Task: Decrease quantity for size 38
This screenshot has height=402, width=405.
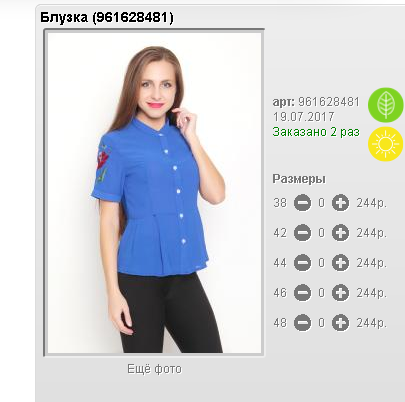Action: click(302, 203)
